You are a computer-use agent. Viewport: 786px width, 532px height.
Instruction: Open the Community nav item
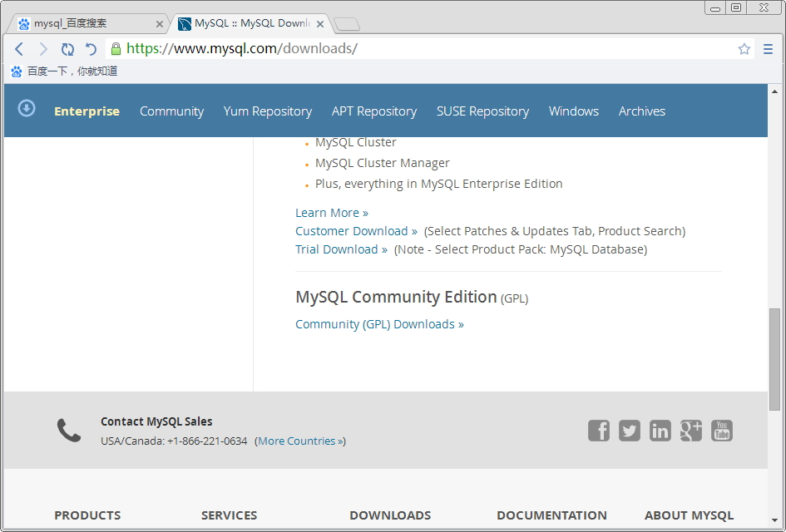tap(172, 111)
